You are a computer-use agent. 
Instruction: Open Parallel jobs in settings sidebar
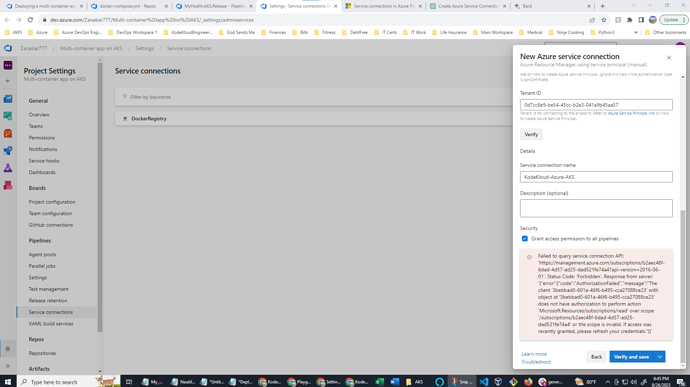tap(42, 266)
